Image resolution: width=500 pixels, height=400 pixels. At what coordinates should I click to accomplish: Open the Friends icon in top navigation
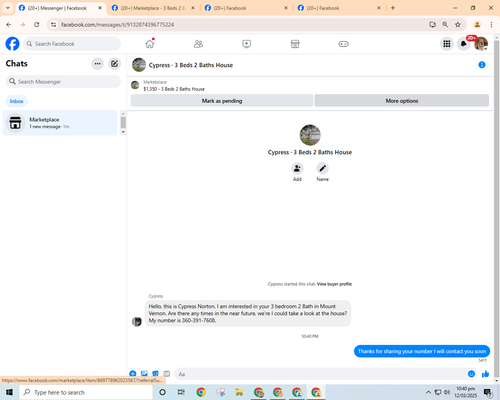pyautogui.click(x=198, y=44)
